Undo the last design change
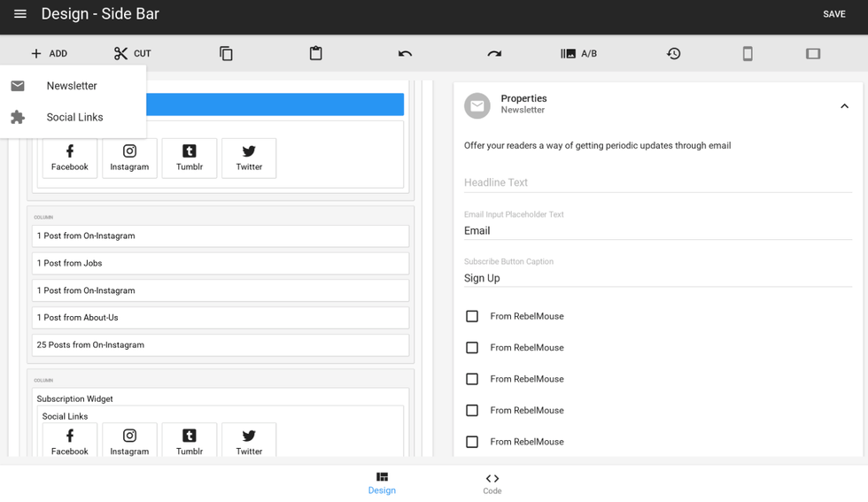The width and height of the screenshot is (868, 502). [405, 53]
